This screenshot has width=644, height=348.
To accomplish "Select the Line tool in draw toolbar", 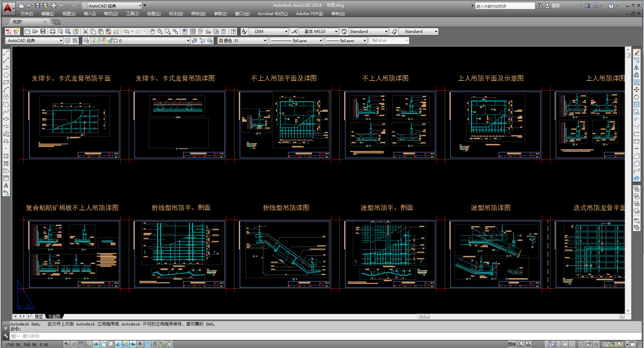I will [x=6, y=53].
